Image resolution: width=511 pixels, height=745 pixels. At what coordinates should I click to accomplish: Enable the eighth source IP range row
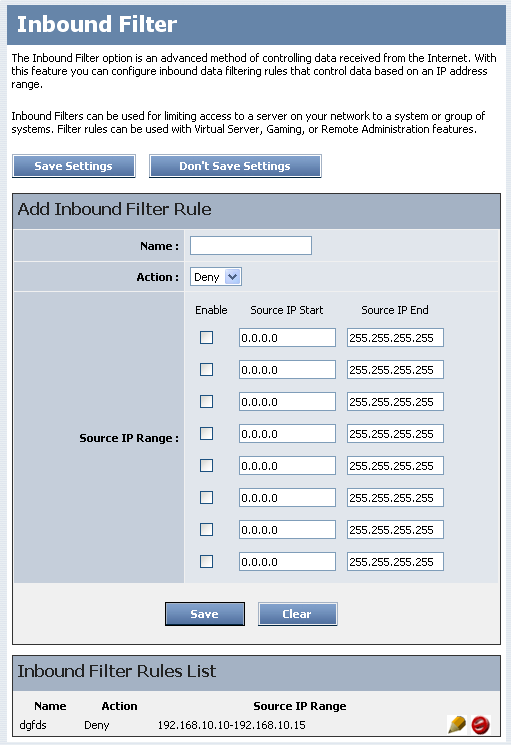[206, 561]
